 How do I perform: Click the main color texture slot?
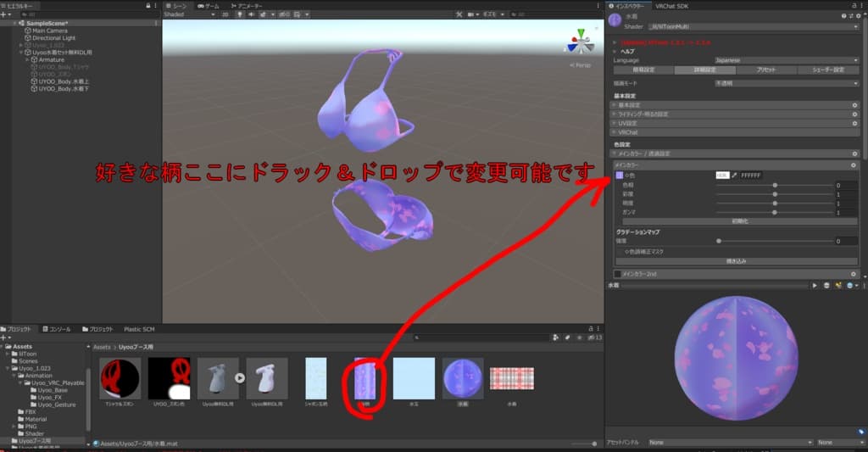620,175
